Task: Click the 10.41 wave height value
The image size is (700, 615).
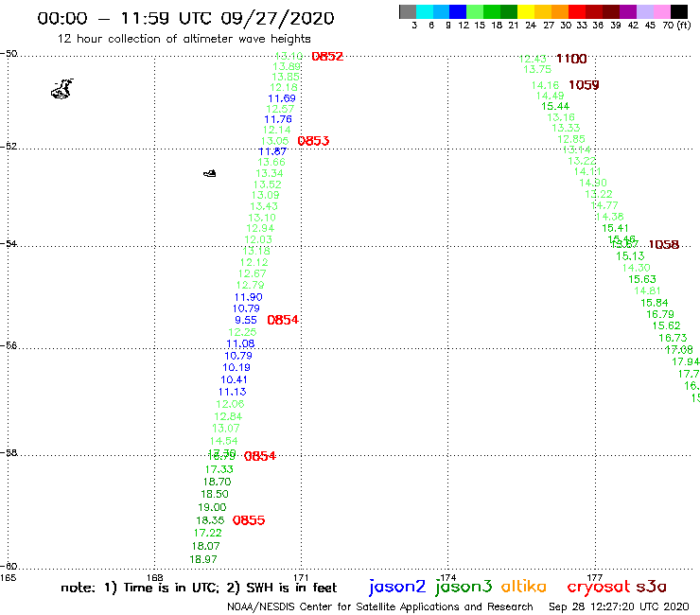Action: [234, 379]
